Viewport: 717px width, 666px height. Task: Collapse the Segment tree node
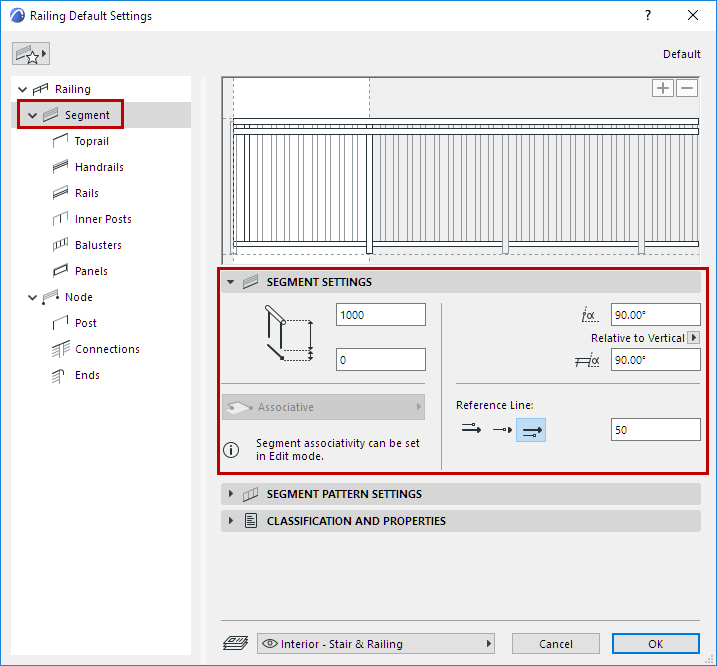coord(32,115)
